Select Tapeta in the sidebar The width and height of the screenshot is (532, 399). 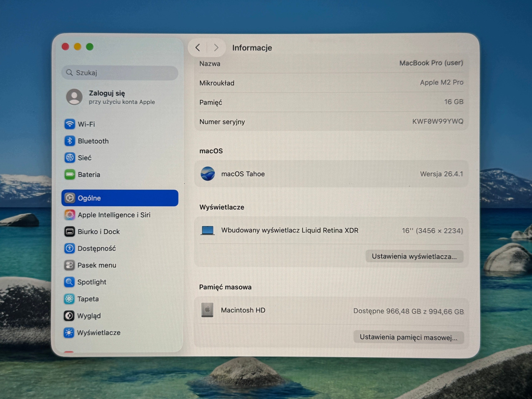click(x=88, y=299)
